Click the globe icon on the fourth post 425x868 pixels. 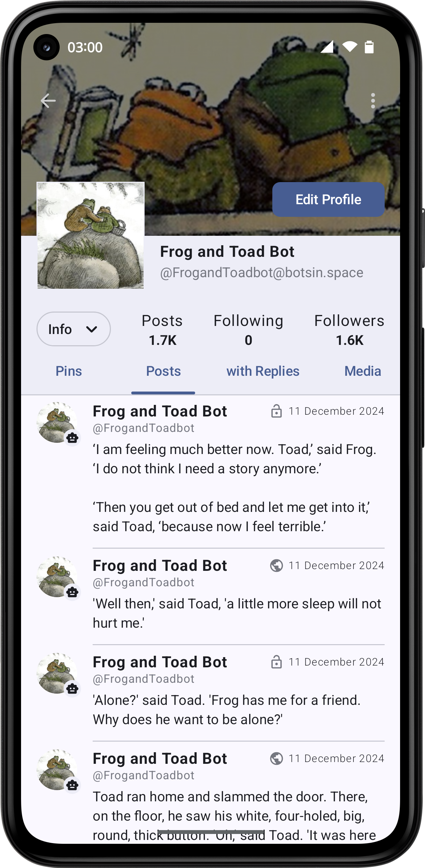tap(277, 759)
